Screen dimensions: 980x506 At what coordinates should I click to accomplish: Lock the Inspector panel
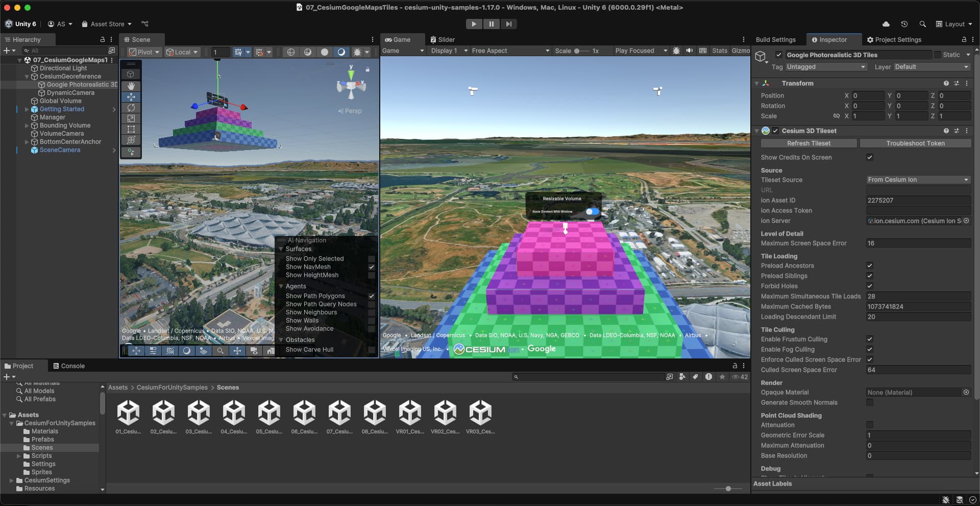(964, 39)
